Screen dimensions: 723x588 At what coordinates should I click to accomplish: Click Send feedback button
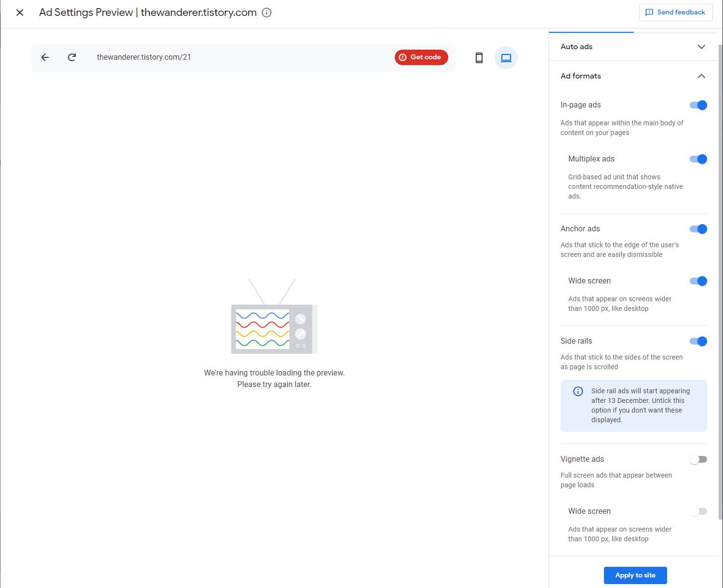pyautogui.click(x=676, y=13)
